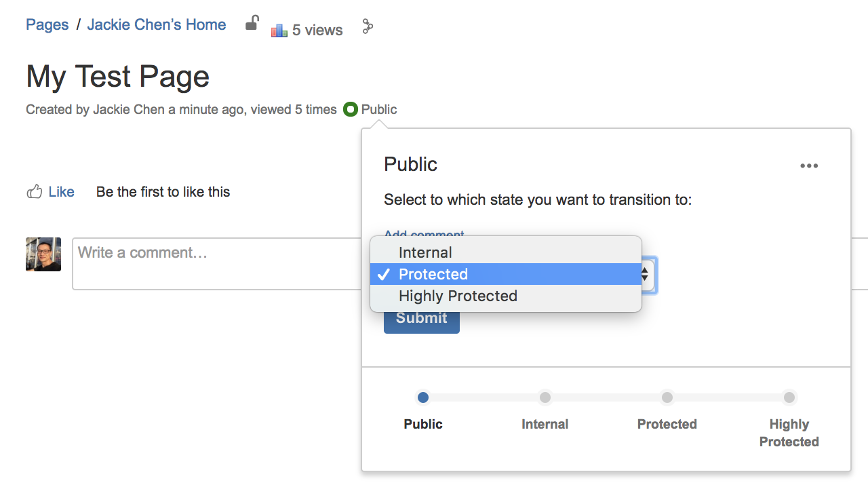The image size is (868, 487).
Task: Click the green Public state circle icon
Action: pos(350,109)
